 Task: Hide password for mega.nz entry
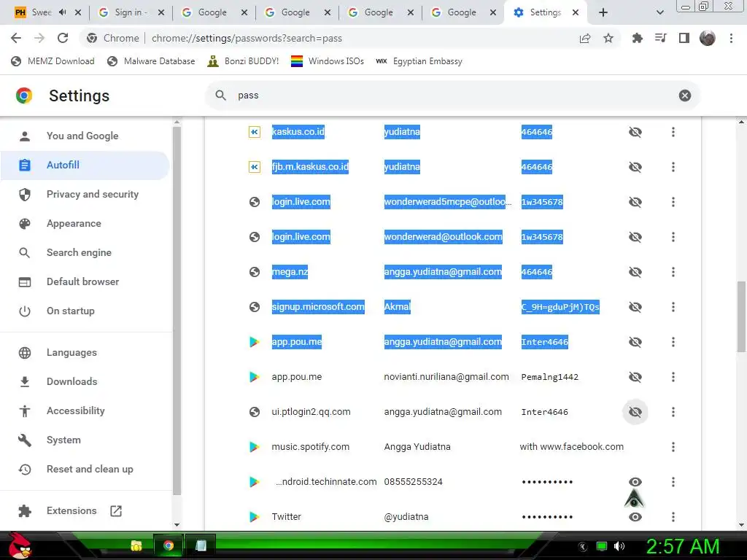coord(635,272)
